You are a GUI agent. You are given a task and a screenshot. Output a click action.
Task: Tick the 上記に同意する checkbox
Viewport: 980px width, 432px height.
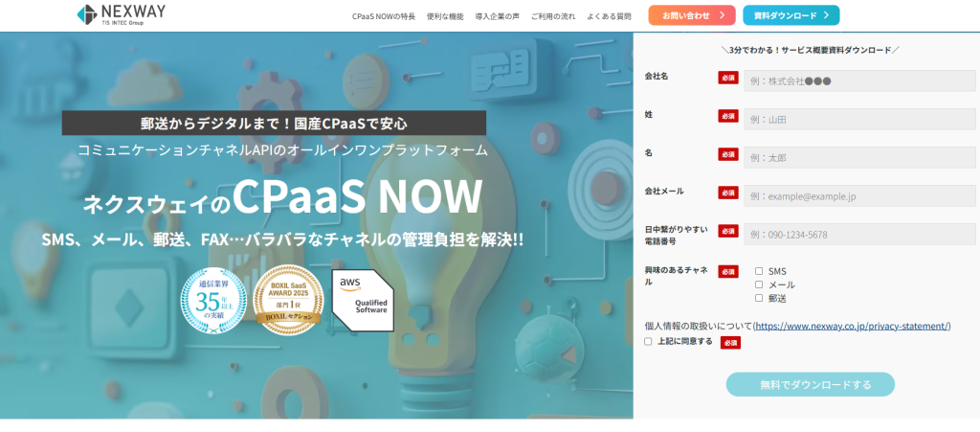[x=648, y=341]
